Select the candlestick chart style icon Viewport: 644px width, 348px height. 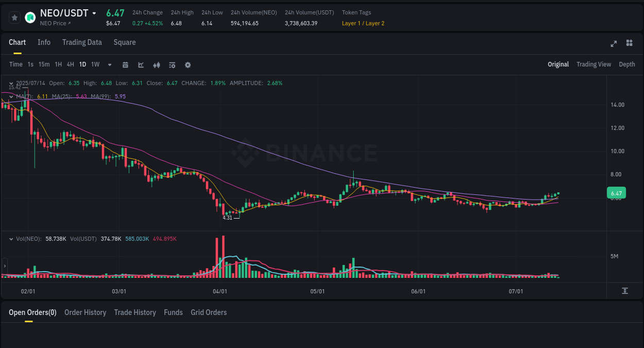point(156,64)
